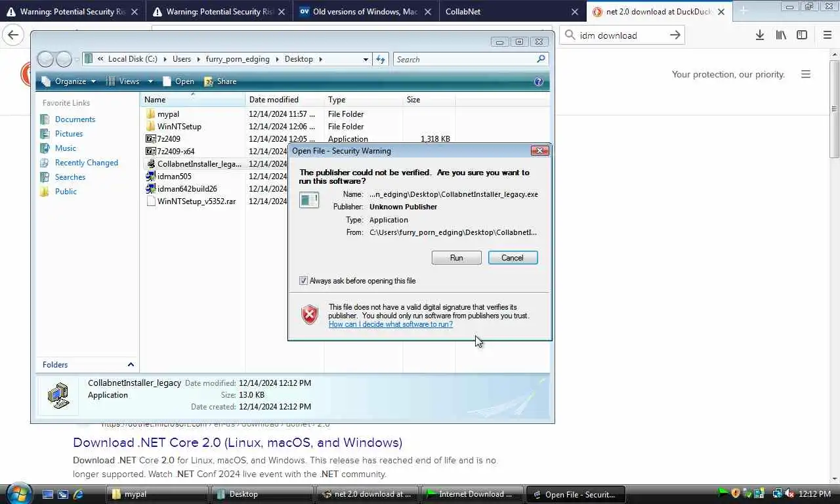Image resolution: width=840 pixels, height=504 pixels.
Task: Click Local Disk (C:) breadcrumb
Action: 133,59
